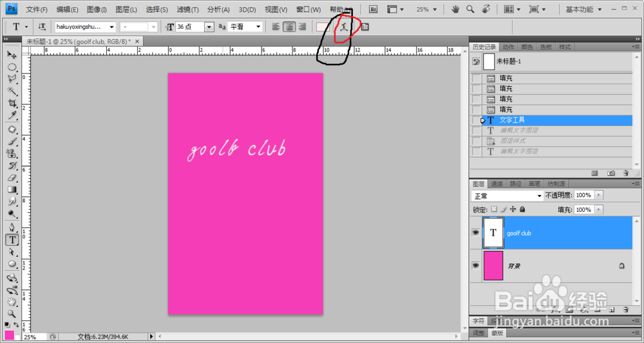Viewport: 644px width, 343px height.
Task: Select the Horizontal Type tool in toolbox
Action: (x=12, y=240)
